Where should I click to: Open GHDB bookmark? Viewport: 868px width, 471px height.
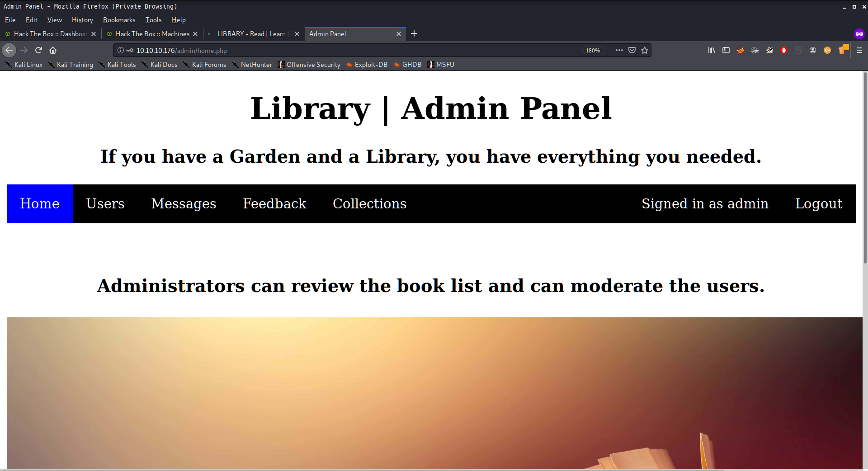[x=408, y=65]
